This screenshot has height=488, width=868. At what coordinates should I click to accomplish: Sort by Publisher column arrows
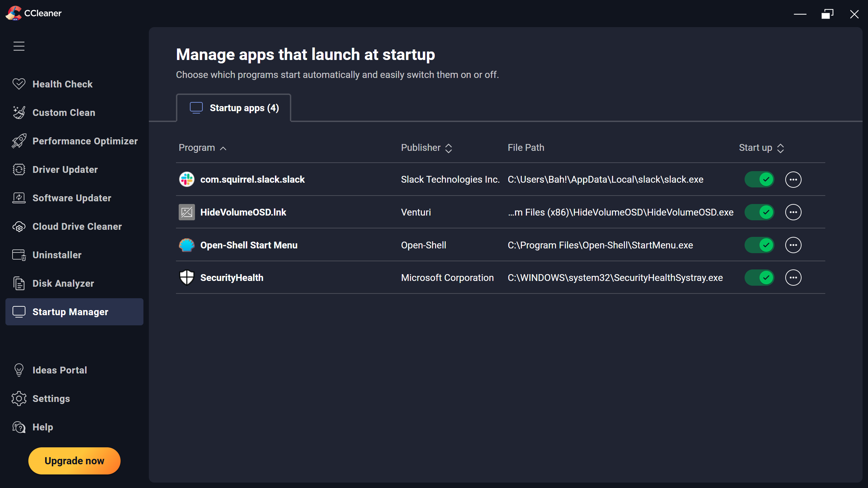[448, 148]
